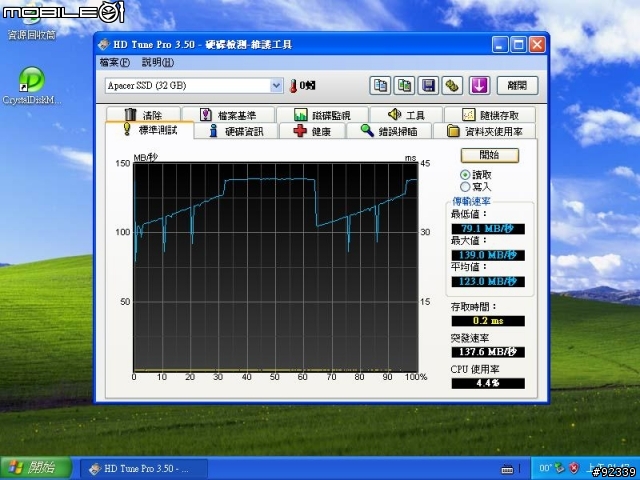Switch to the 清除 erase tab

point(143,115)
